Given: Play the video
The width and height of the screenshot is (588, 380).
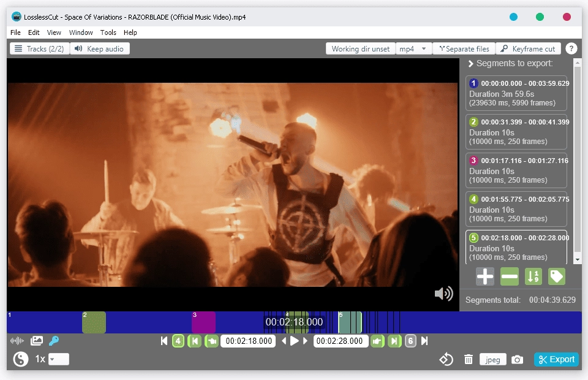Looking at the screenshot, I should point(295,341).
